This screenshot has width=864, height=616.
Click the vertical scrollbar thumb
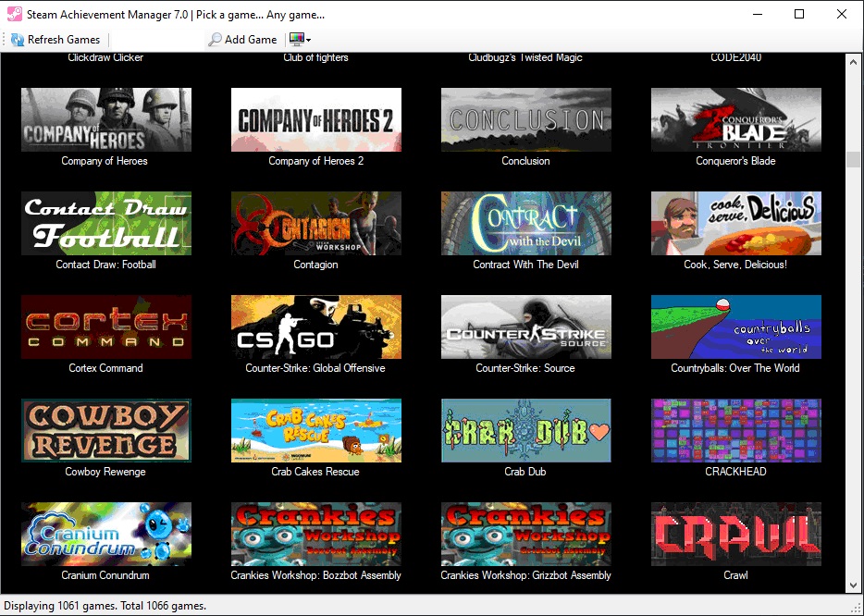click(x=853, y=160)
